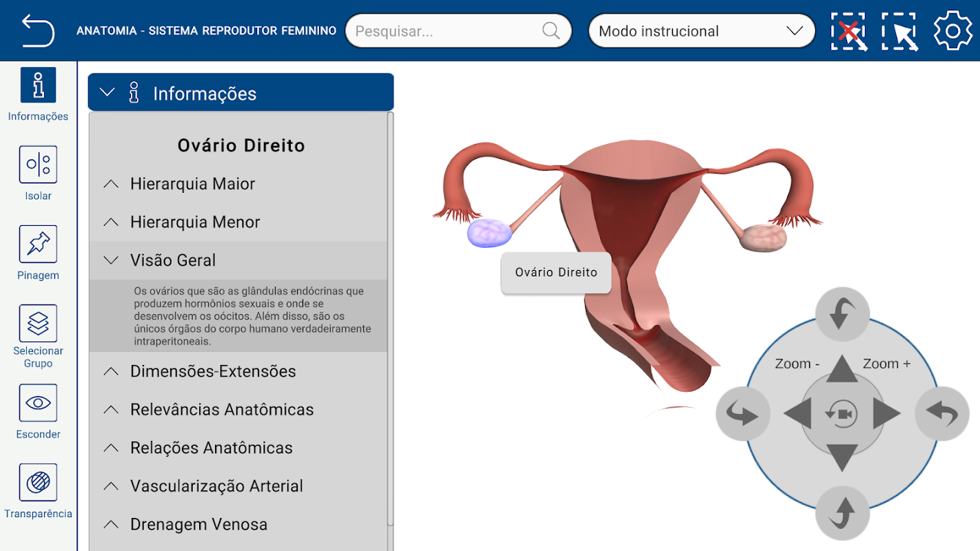Activate the selection cursor tool icon
The height and width of the screenshot is (551, 980).
[x=900, y=31]
